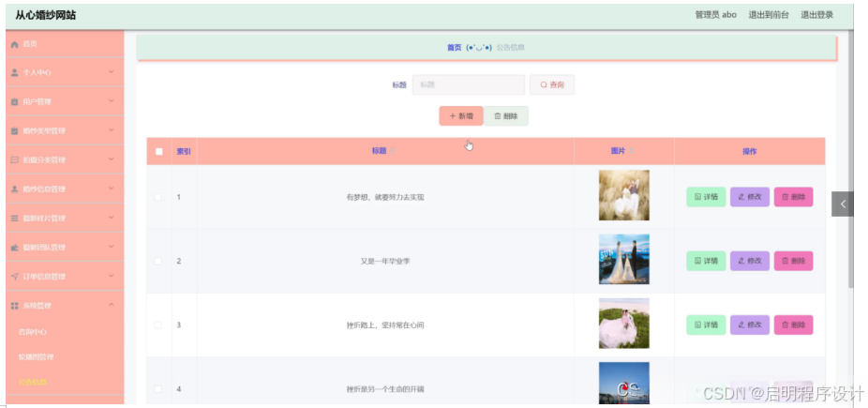Click the batch 删除 button beside 新增
Screen dimensions: 868x408
click(x=506, y=115)
